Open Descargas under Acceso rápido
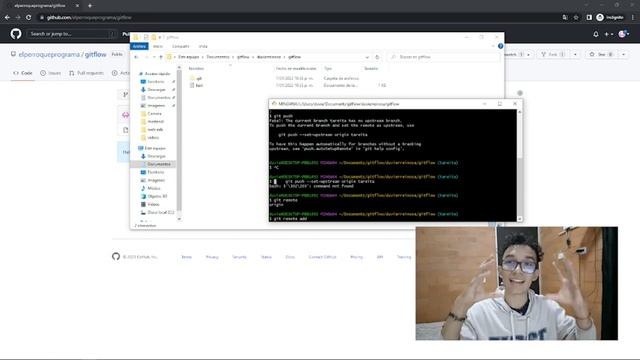 point(153,90)
